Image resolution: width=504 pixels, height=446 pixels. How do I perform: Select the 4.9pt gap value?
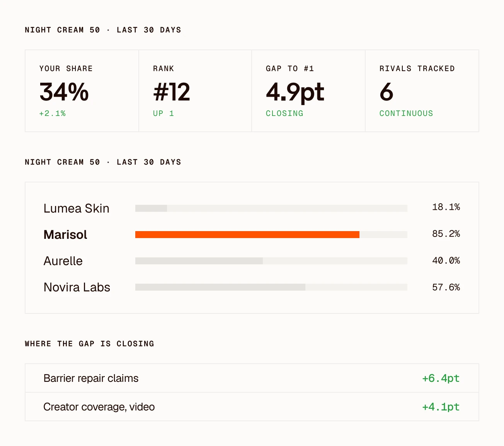[295, 93]
